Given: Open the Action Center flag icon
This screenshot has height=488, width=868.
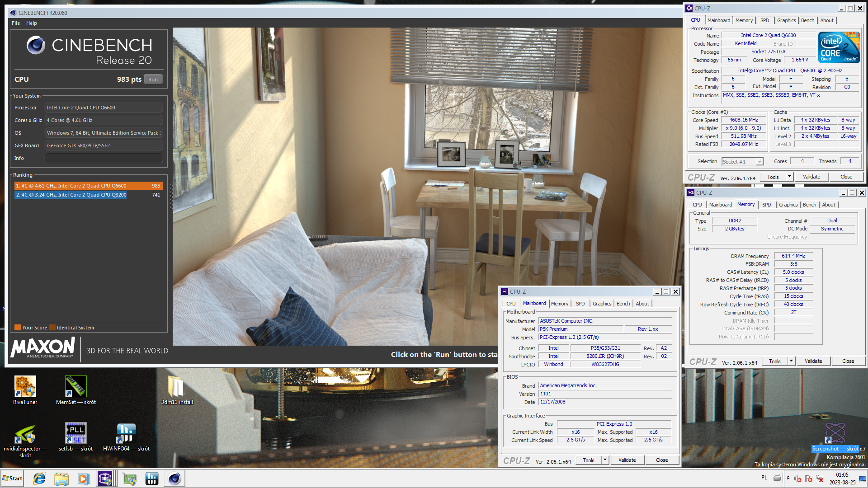Looking at the screenshot, I should click(x=809, y=479).
